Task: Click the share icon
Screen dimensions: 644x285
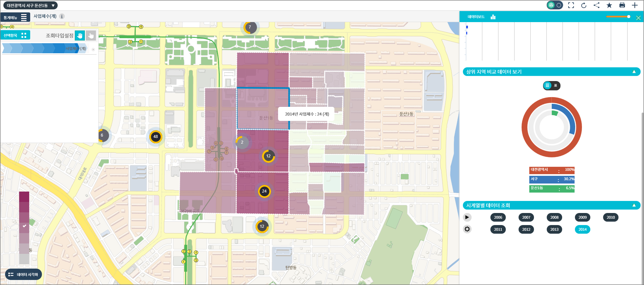Action: (x=596, y=5)
